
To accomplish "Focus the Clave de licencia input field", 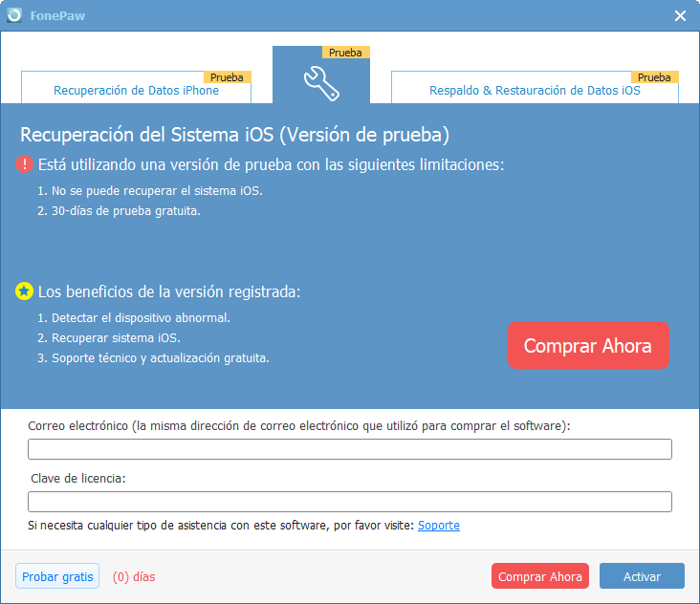I will click(350, 502).
